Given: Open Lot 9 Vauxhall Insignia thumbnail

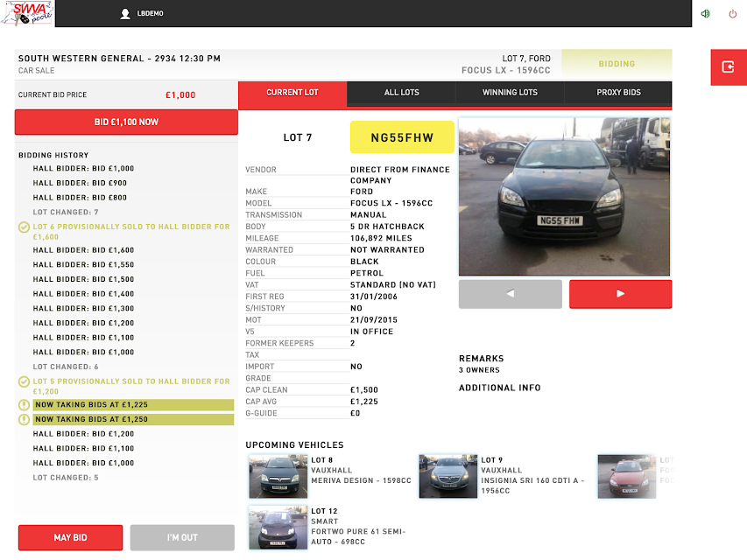Looking at the screenshot, I should coord(447,477).
